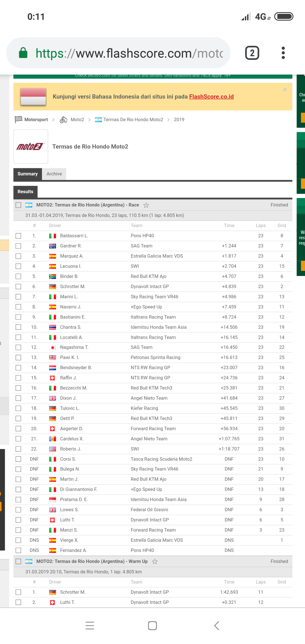Image resolution: width=305 pixels, height=644 pixels.
Task: Click the Moto2 logo thumbnail
Action: (31, 147)
